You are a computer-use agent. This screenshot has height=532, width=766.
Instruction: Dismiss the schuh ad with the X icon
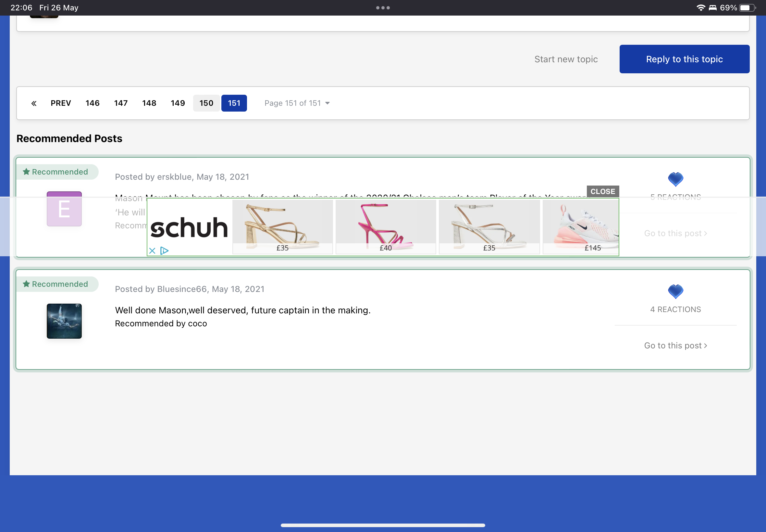(x=152, y=251)
